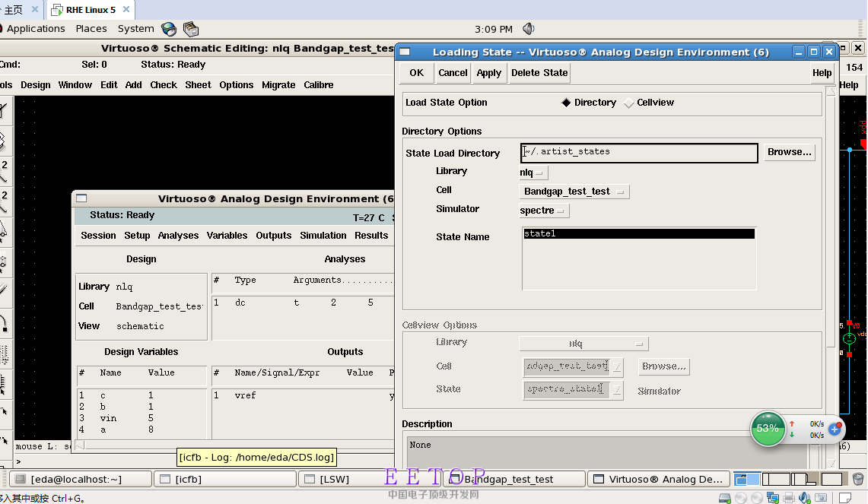
Task: Select Cellview load state option
Action: click(650, 103)
